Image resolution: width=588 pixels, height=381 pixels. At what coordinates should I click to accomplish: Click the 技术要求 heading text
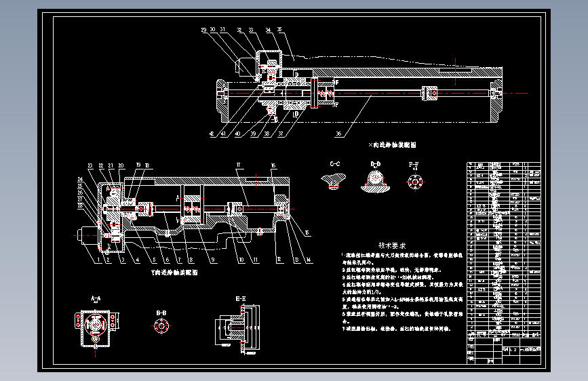point(392,245)
